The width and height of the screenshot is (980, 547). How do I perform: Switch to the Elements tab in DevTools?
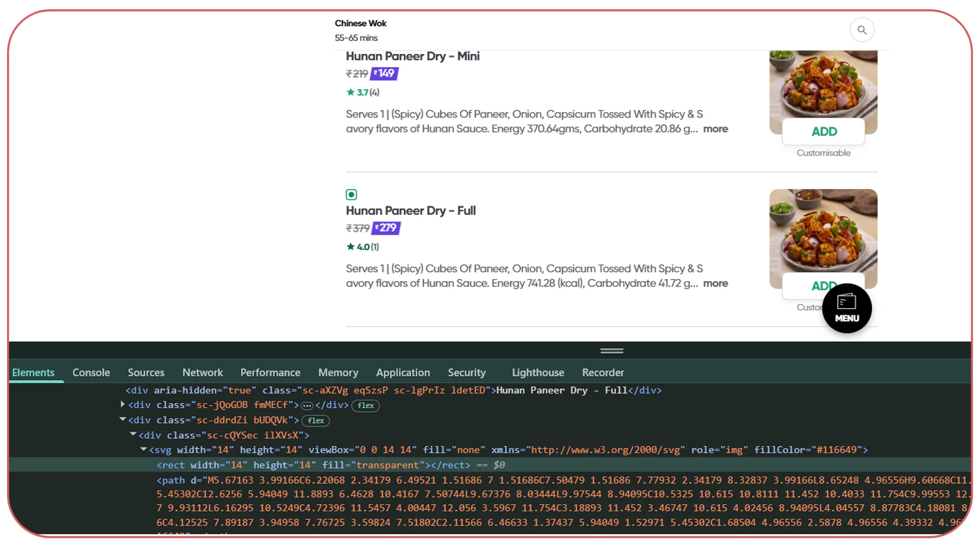[34, 373]
